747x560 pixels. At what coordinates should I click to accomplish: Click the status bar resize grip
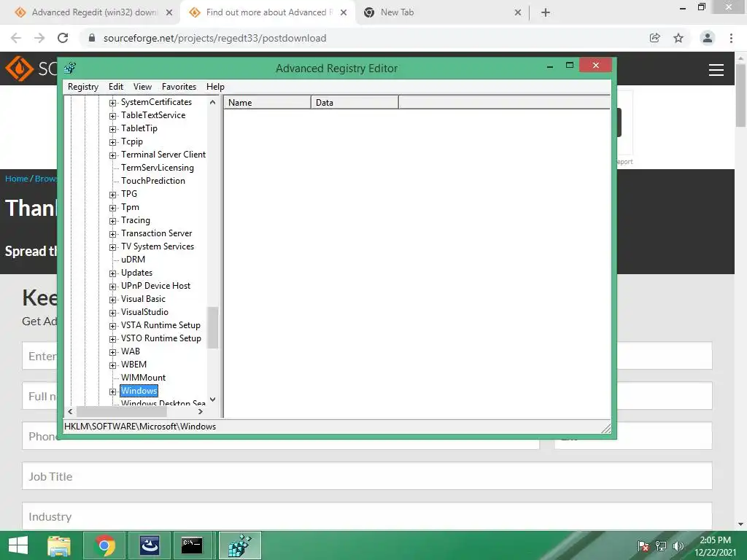coord(605,428)
